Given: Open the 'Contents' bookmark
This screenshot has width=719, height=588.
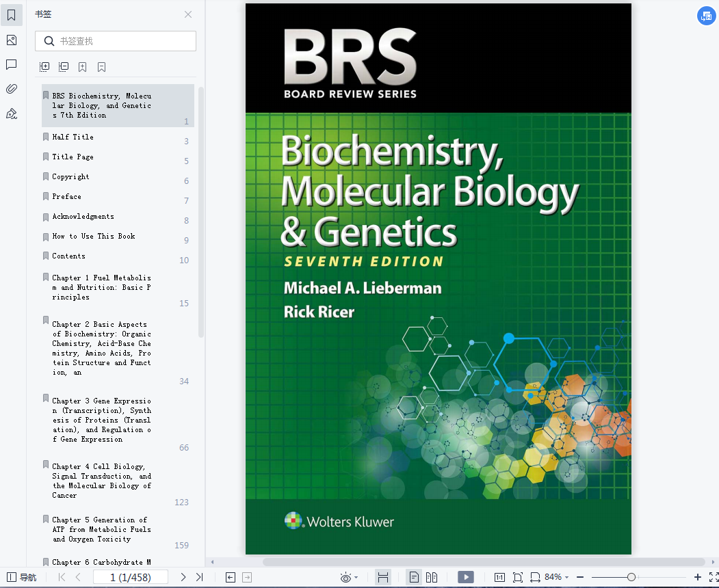Looking at the screenshot, I should 69,256.
